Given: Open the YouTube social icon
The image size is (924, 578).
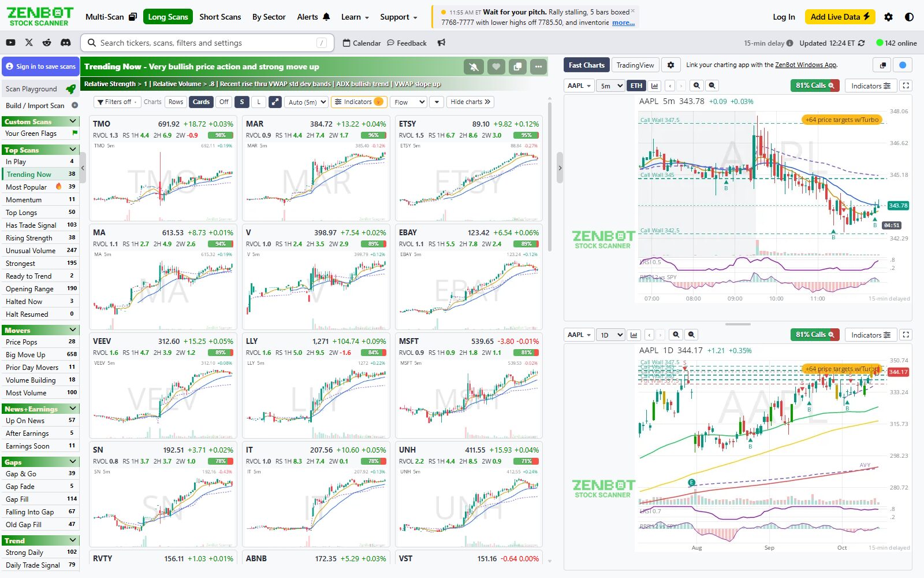Looking at the screenshot, I should [10, 43].
